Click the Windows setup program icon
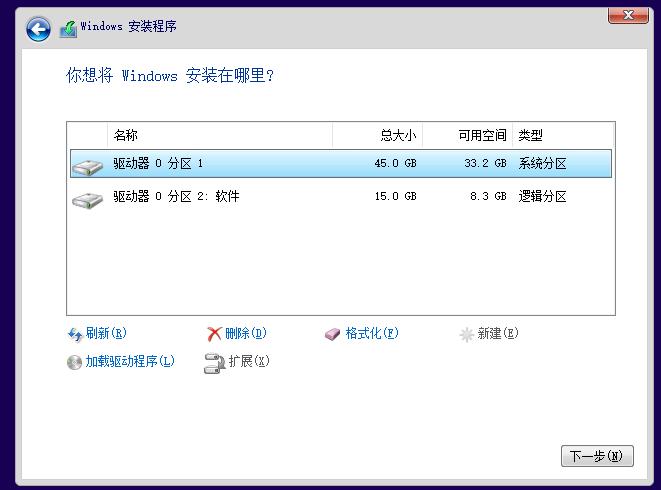The image size is (661, 490). 68,29
